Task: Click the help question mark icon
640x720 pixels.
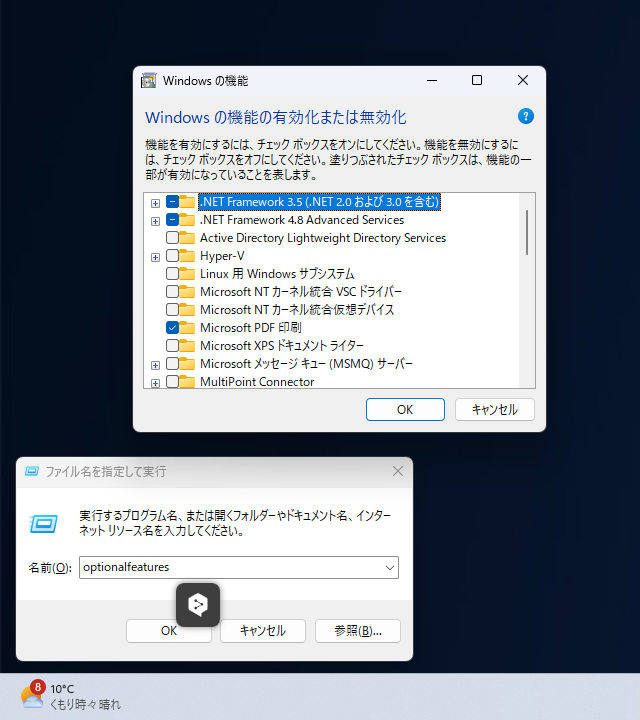Action: (526, 116)
